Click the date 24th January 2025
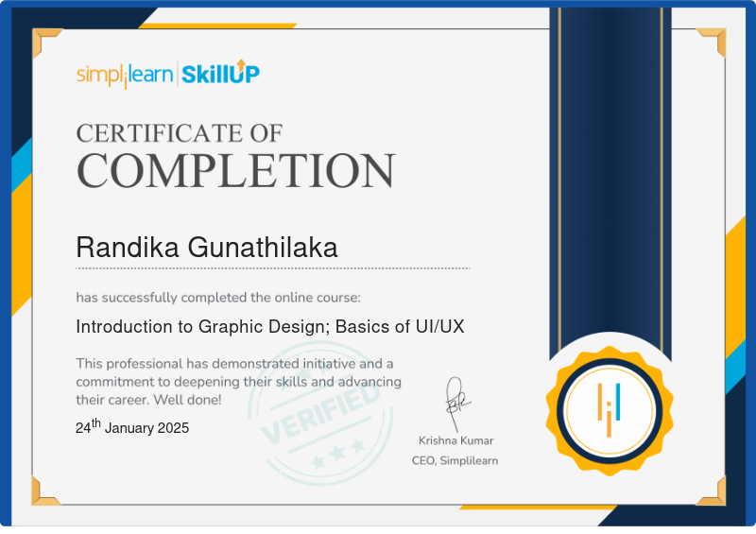Image resolution: width=756 pixels, height=534 pixels. 132,427
